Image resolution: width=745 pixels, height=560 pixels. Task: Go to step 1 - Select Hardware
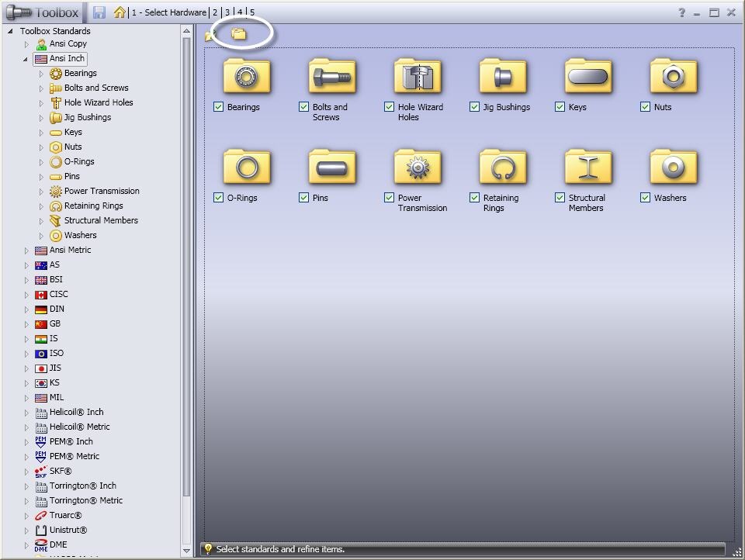[x=169, y=12]
